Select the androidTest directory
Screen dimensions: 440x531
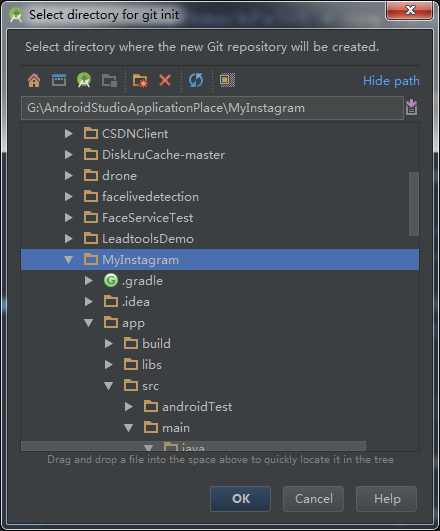[x=197, y=407]
